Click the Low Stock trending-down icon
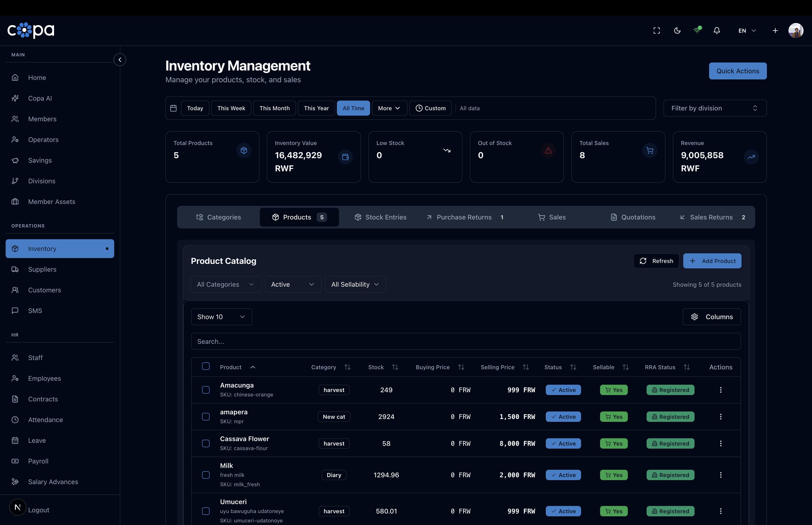Image resolution: width=812 pixels, height=525 pixels. tap(447, 150)
